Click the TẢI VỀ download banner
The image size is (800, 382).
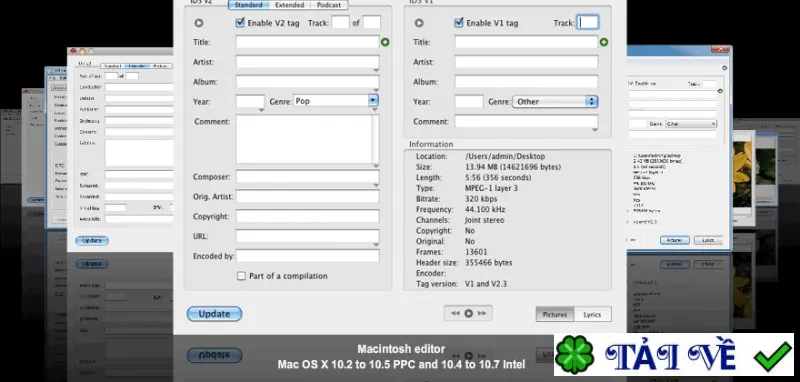click(674, 355)
